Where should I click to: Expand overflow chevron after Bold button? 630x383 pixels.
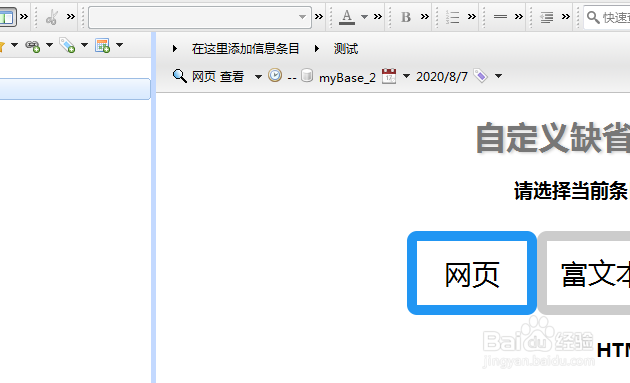pos(425,17)
